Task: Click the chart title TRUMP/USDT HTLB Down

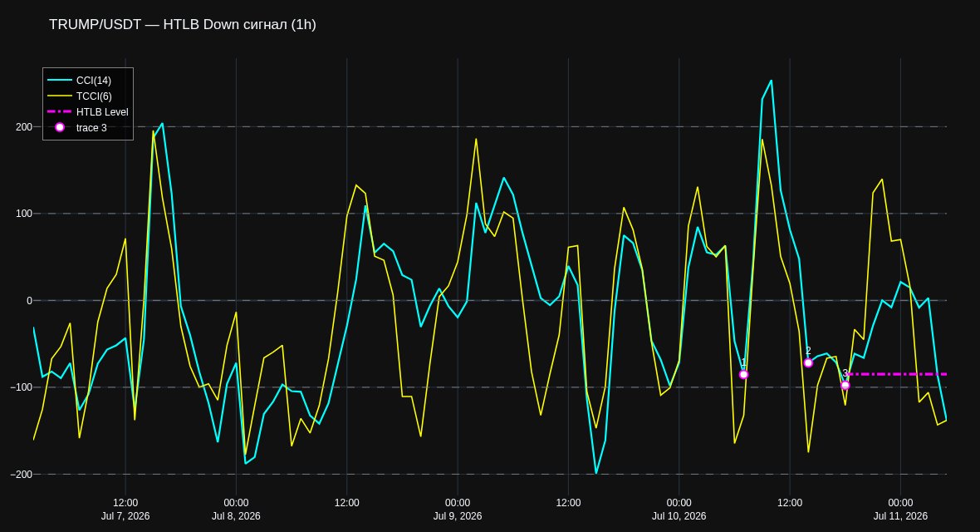Action: (183, 24)
